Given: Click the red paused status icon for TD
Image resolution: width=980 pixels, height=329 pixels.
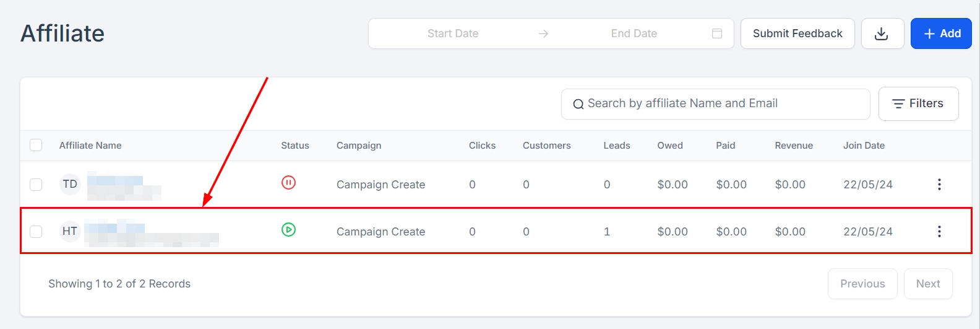Looking at the screenshot, I should click(288, 183).
